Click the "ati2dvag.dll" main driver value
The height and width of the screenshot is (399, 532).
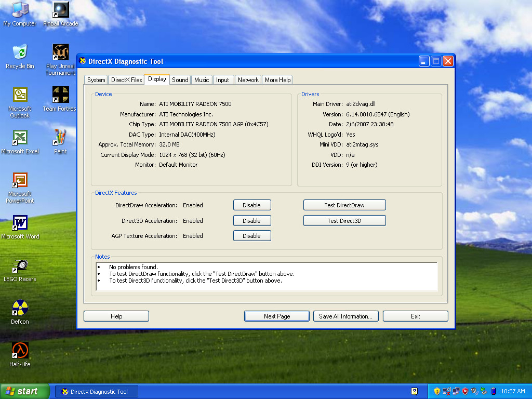[361, 104]
